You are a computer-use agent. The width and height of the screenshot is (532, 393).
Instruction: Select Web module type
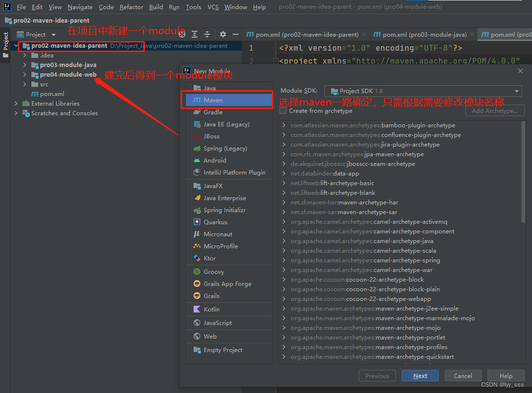click(x=229, y=337)
